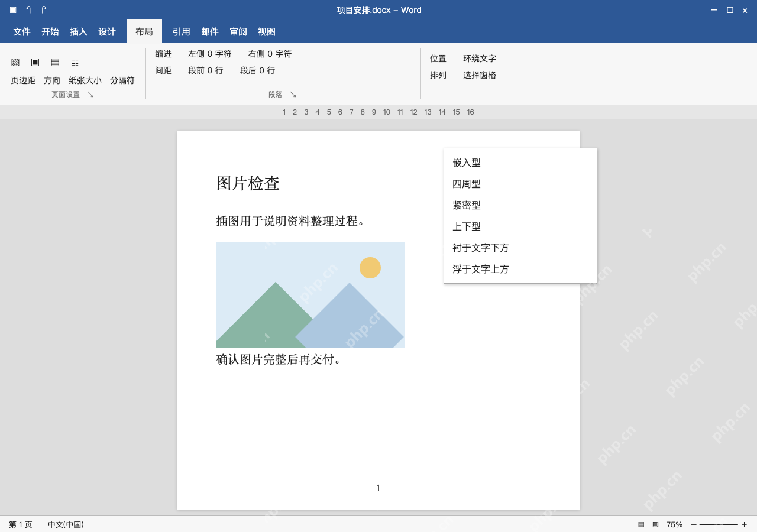Viewport: 757px width, 532px height.
Task: Switch to the 视图 tab
Action: [x=267, y=32]
